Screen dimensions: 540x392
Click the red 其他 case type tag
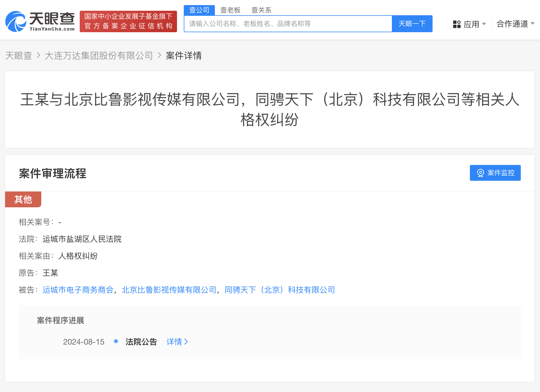point(23,199)
